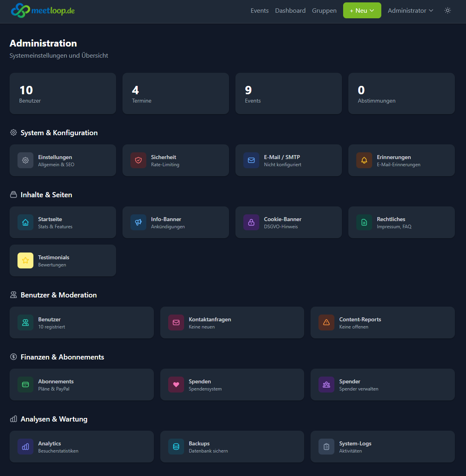This screenshot has width=466, height=476.
Task: Expand the Administrator user menu
Action: click(x=410, y=11)
